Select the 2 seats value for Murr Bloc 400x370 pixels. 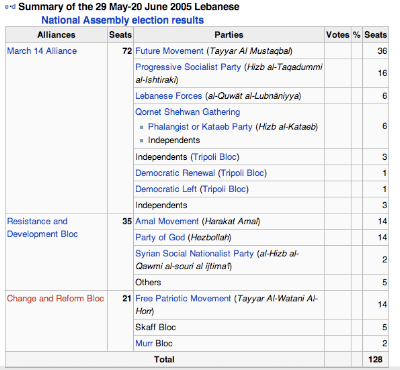point(385,343)
